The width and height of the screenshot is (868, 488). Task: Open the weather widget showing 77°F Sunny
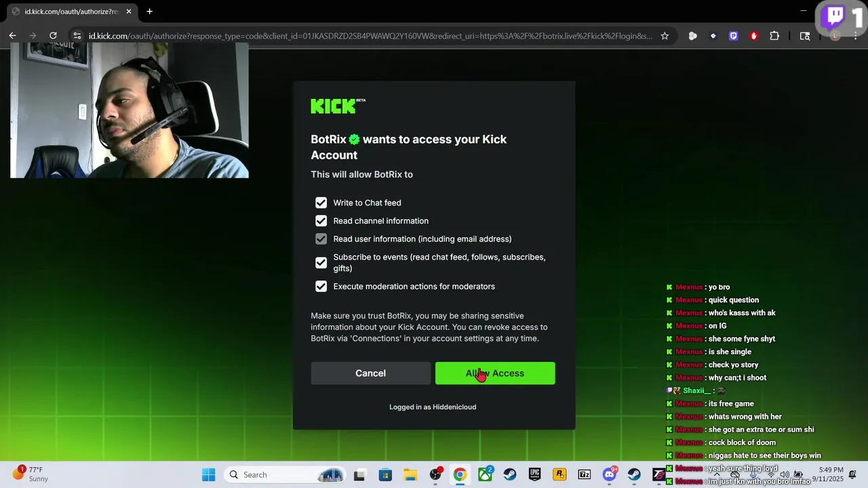pyautogui.click(x=31, y=474)
